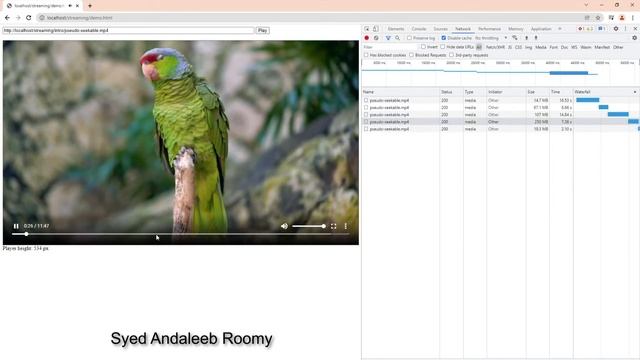Expand the more DevTools tabs chevron
The image size is (640, 360).
coord(560,29)
